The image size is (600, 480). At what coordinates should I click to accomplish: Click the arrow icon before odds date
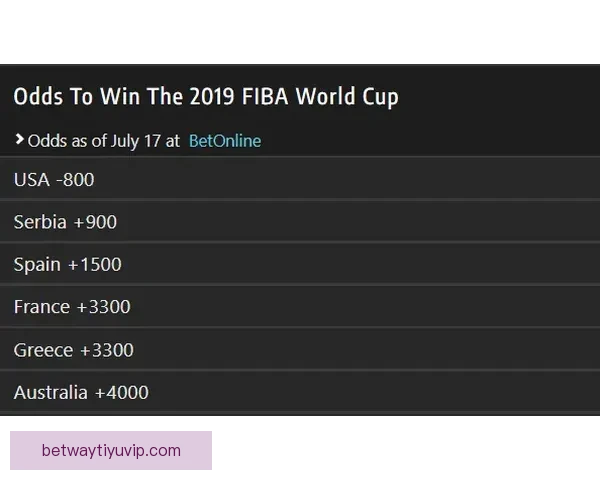(x=19, y=140)
